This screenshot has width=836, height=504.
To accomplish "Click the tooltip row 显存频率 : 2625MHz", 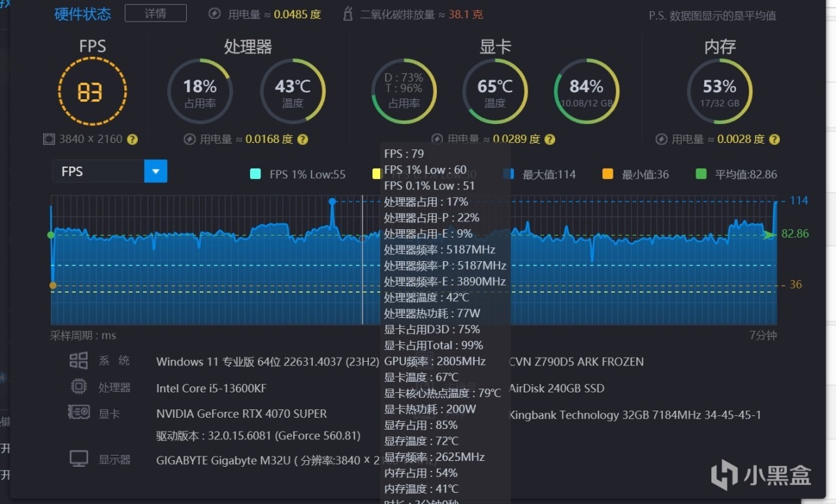I will (x=434, y=457).
